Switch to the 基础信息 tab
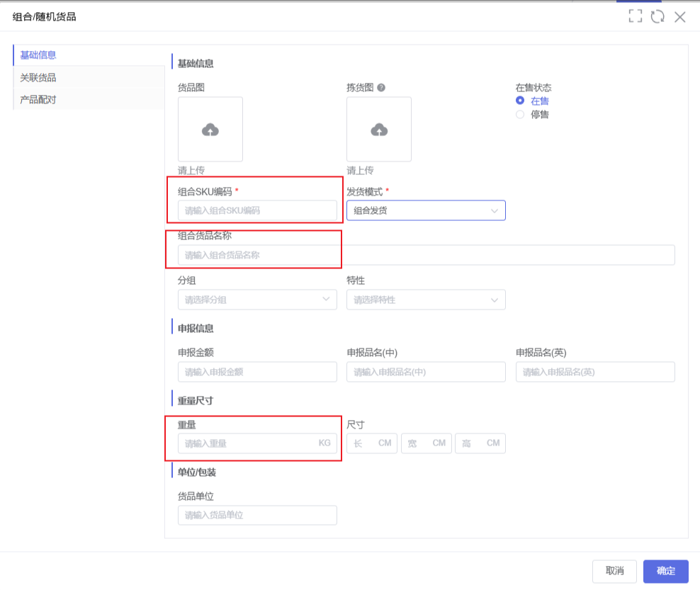The height and width of the screenshot is (590, 700). 89,55
